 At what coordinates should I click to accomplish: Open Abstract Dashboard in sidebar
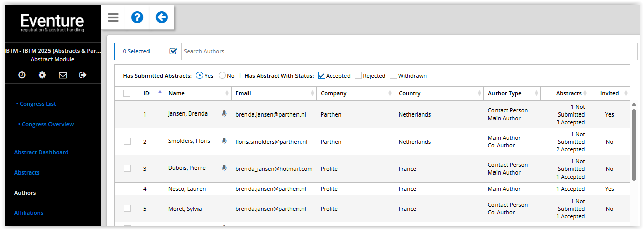tap(41, 152)
